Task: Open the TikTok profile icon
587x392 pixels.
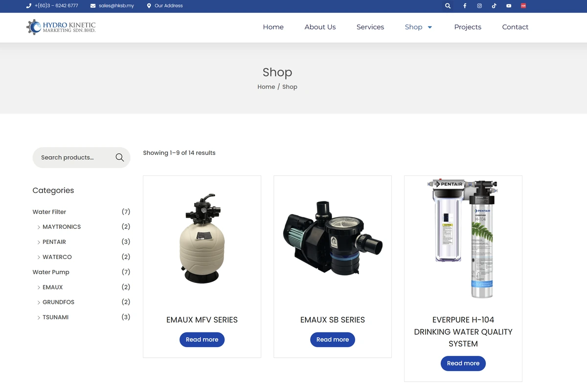Action: (494, 6)
